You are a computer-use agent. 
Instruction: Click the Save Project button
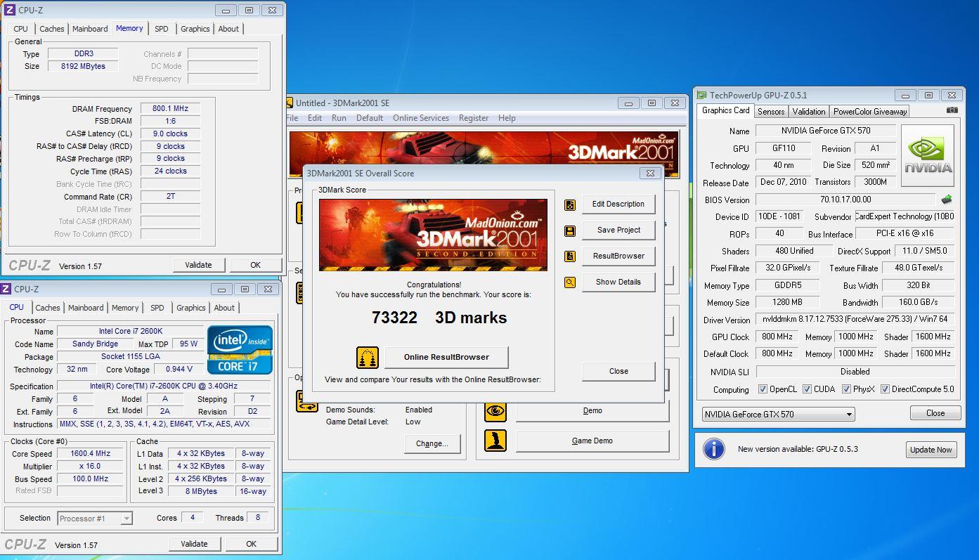pos(618,230)
